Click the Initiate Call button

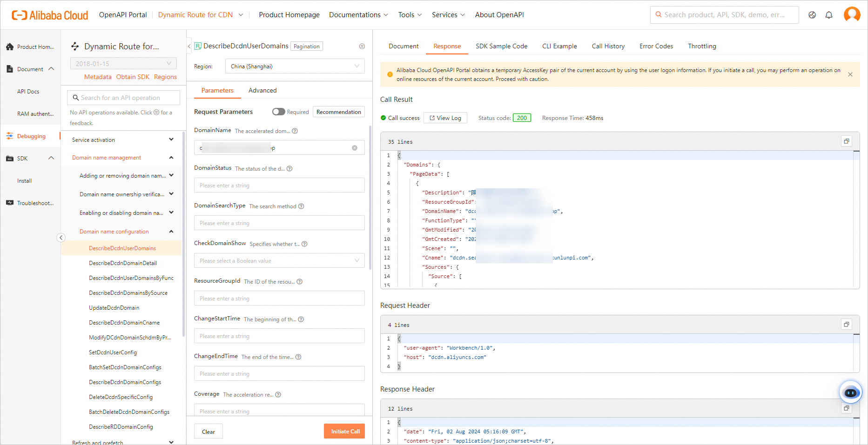coord(345,432)
